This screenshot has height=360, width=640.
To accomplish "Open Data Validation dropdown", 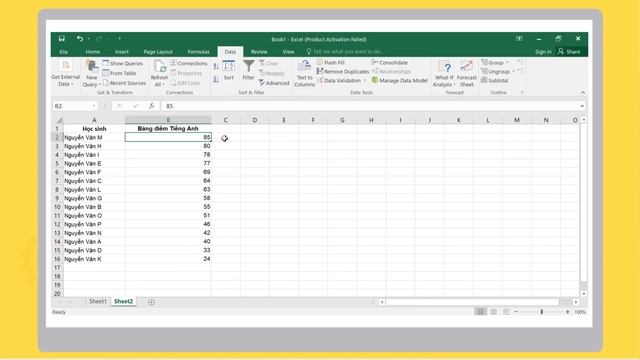I will [341, 80].
